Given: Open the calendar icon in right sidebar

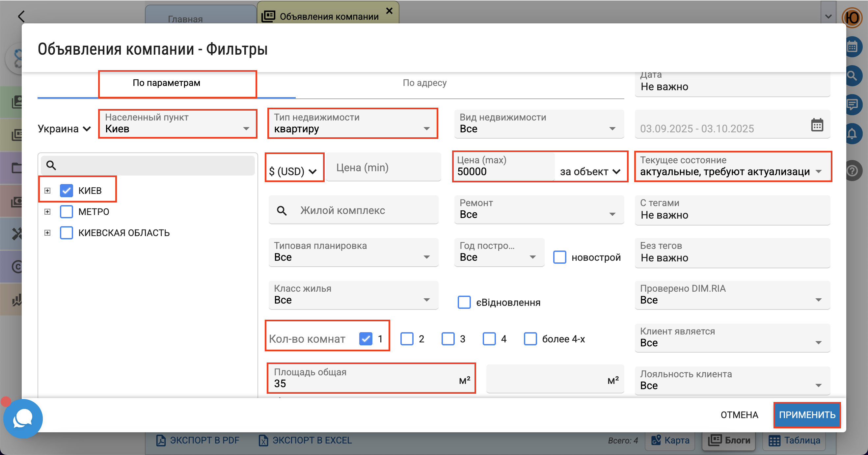Looking at the screenshot, I should coord(852,47).
